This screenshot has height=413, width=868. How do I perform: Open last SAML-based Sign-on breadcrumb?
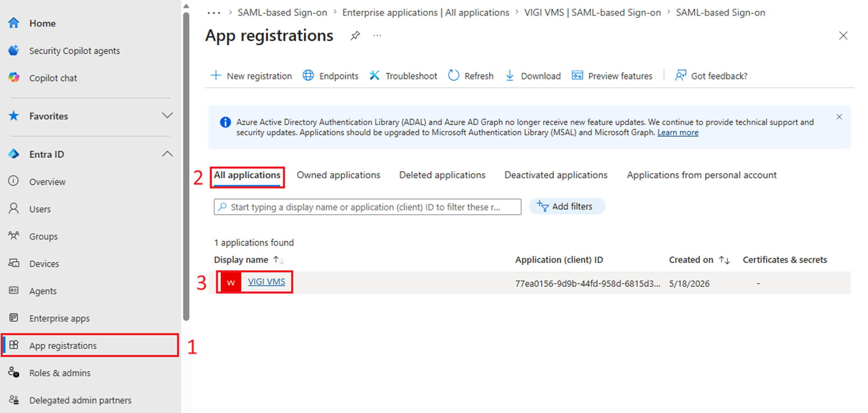(721, 13)
